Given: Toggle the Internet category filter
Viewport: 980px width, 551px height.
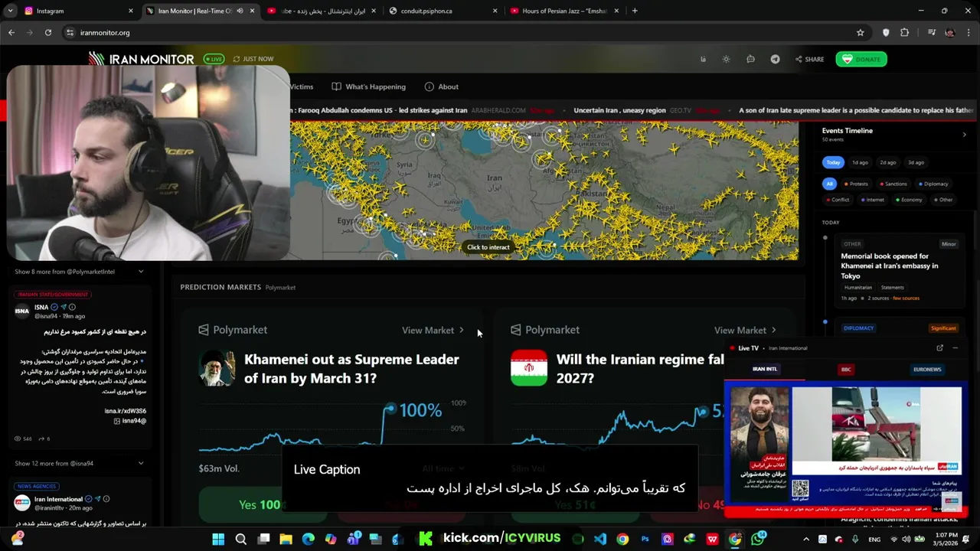Looking at the screenshot, I should coord(872,200).
